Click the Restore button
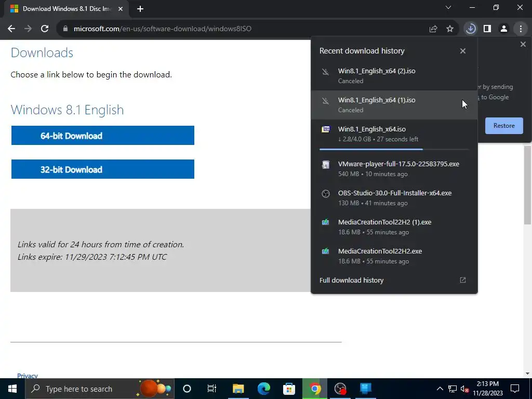 (504, 126)
